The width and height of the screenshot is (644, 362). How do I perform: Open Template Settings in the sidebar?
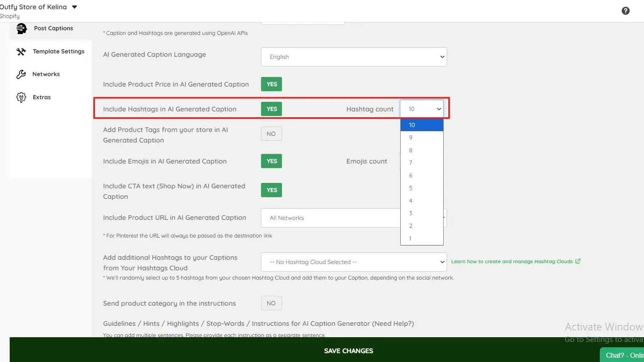point(59,51)
